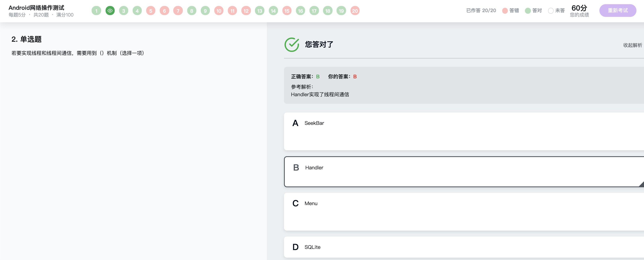Open question 10 circle
The image size is (644, 260).
point(219,11)
